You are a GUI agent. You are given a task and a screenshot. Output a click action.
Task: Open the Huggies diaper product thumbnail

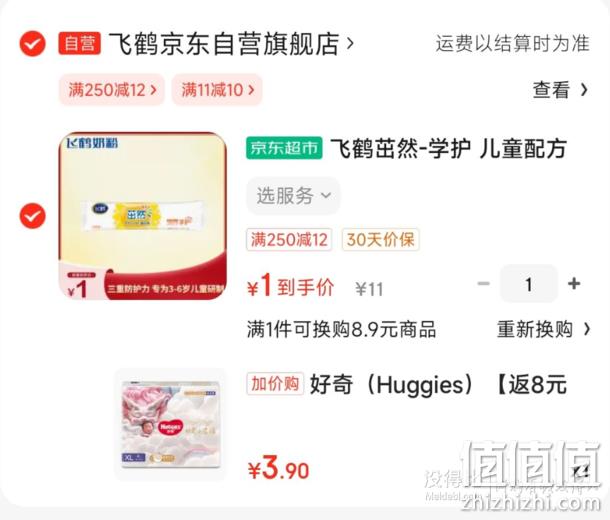[x=171, y=425]
